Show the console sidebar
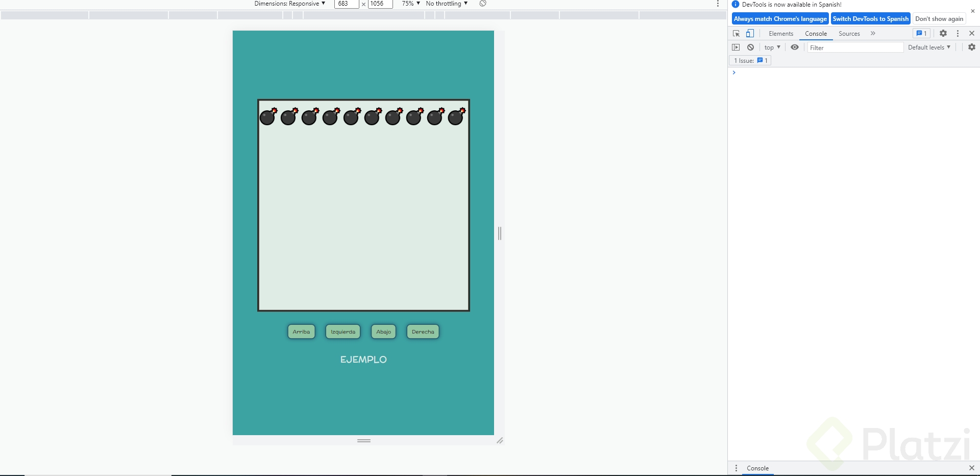980x476 pixels. click(x=737, y=47)
